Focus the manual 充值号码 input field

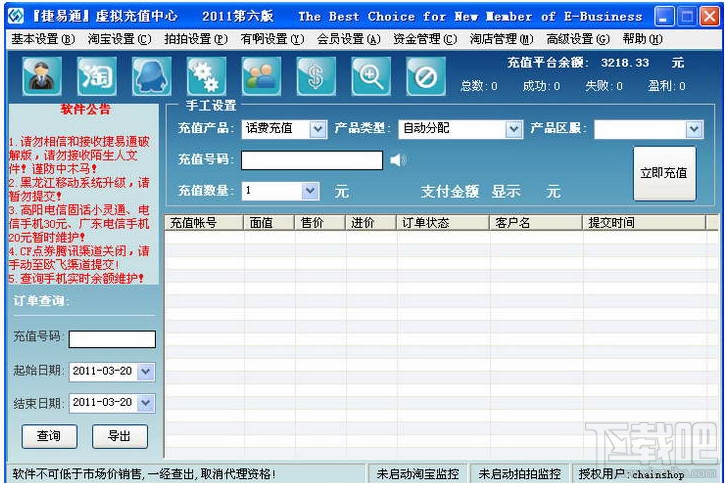pos(312,160)
